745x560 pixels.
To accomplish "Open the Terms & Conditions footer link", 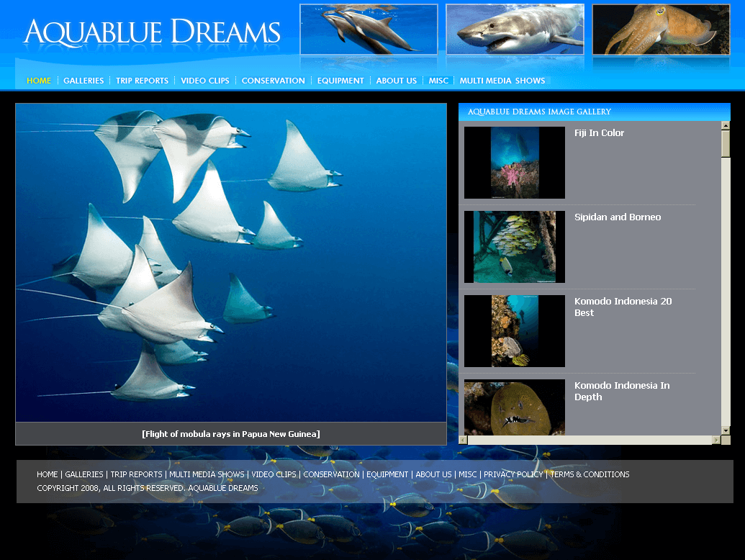I will click(590, 474).
